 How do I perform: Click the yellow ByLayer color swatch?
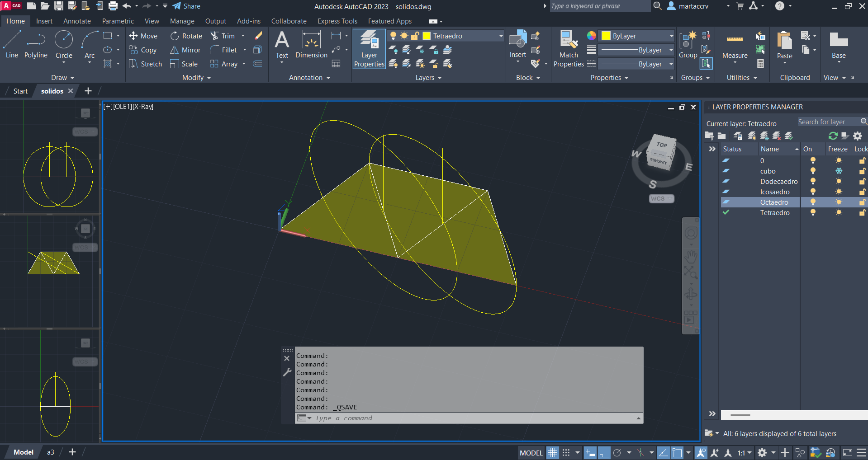pyautogui.click(x=606, y=36)
